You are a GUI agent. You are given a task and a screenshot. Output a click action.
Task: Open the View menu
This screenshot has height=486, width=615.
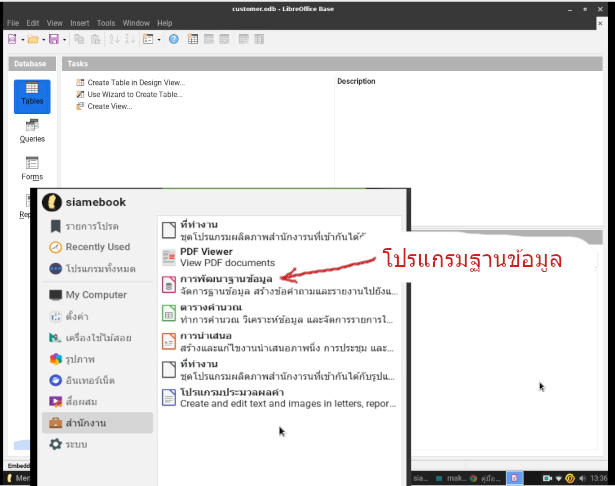pos(55,23)
